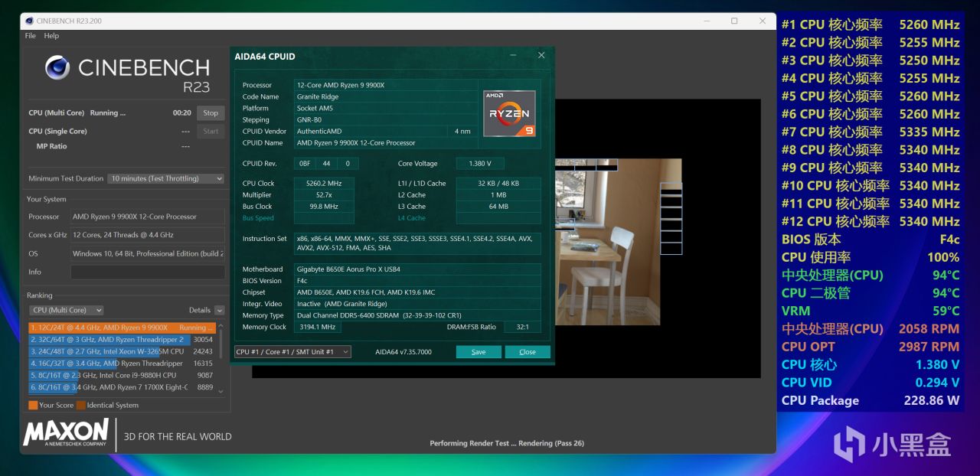The width and height of the screenshot is (980, 476).
Task: Click the OS field showing Windows 10
Action: coord(147,253)
